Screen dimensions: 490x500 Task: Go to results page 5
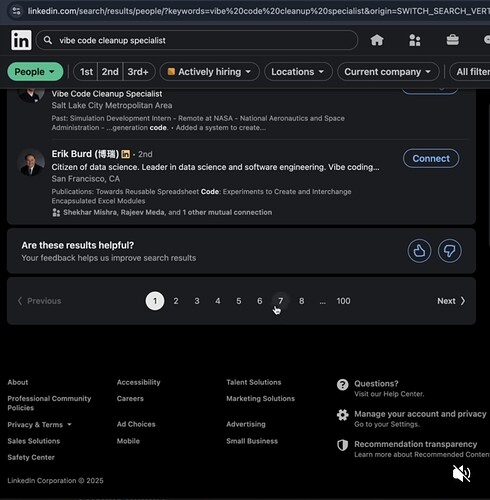point(239,301)
